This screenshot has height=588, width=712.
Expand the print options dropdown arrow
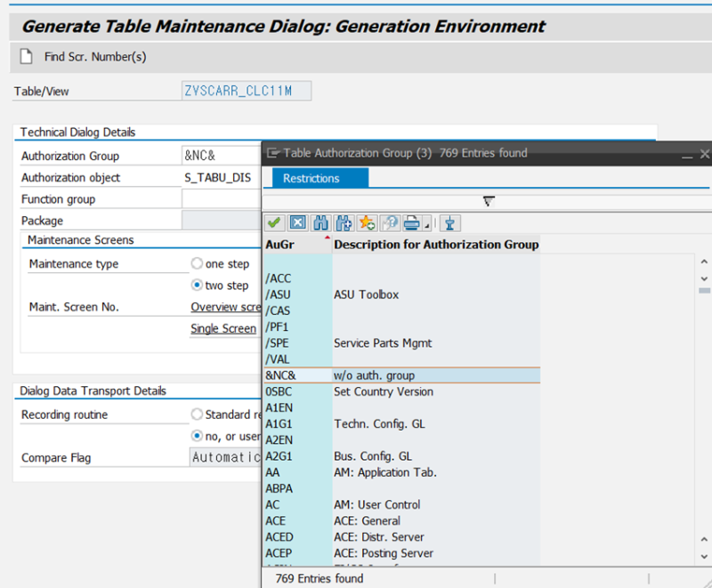426,225
